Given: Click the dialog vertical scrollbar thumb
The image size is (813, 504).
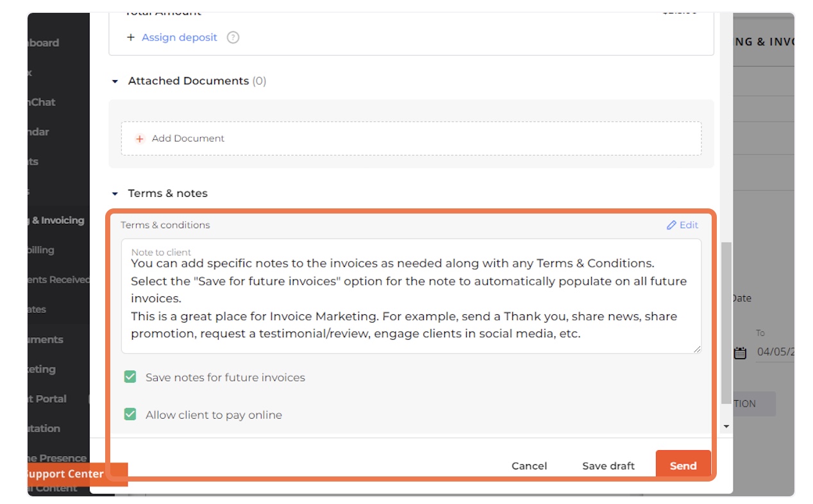Looking at the screenshot, I should pos(726,323).
